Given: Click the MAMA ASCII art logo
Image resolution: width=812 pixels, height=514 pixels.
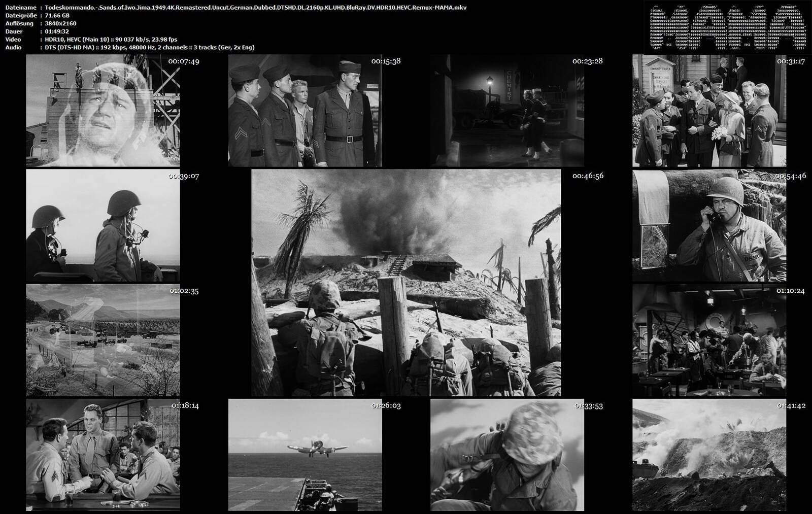Looking at the screenshot, I should tap(728, 28).
